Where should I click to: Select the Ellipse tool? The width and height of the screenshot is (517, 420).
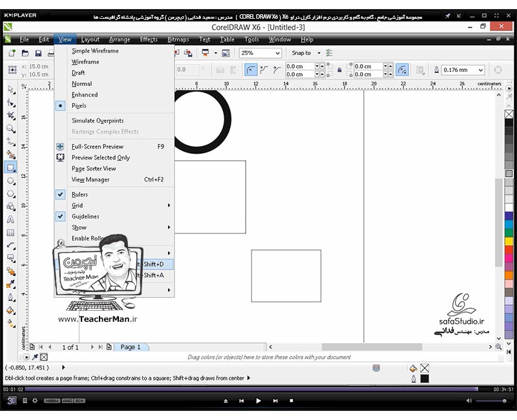pos(11,181)
